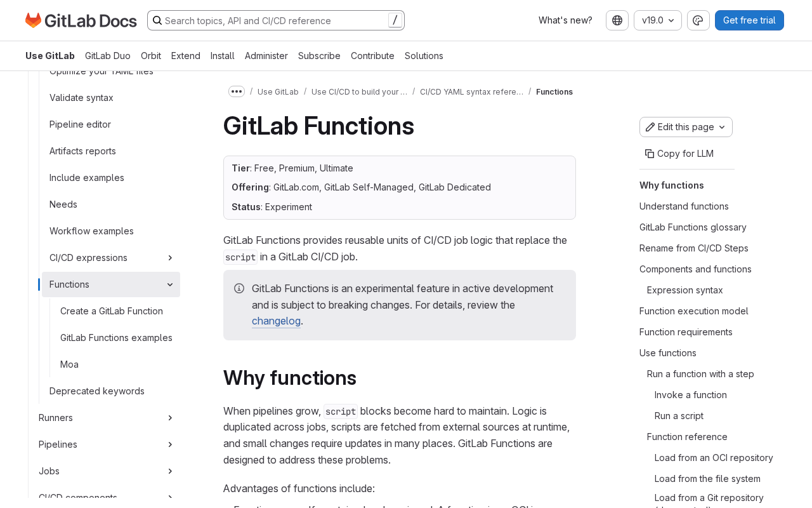Viewport: 812px width, 508px height.
Task: Open GitLab Functions examples page
Action: point(116,338)
